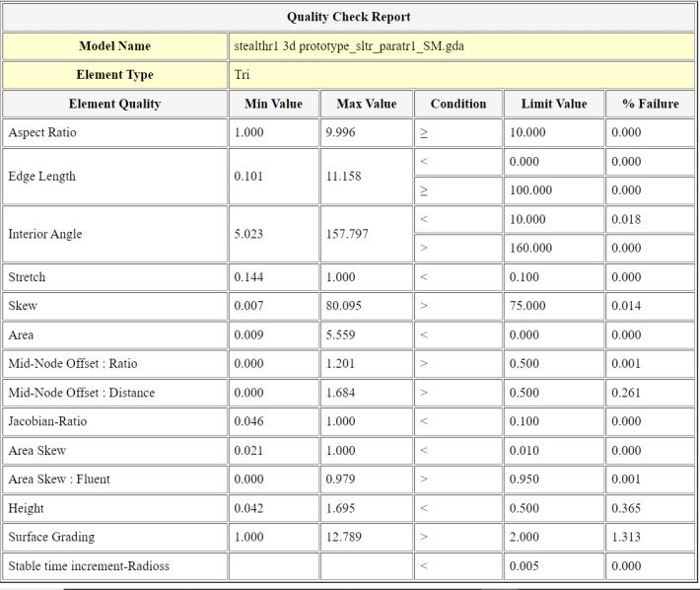Select the Height row label
Image resolution: width=700 pixels, height=590 pixels.
[26, 508]
